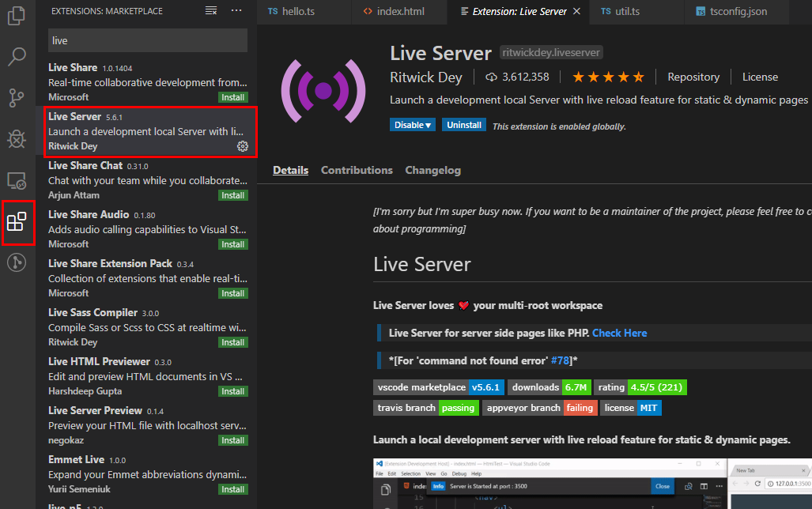This screenshot has height=509, width=812.
Task: Install the Live HTML Previewer extension
Action: (233, 391)
